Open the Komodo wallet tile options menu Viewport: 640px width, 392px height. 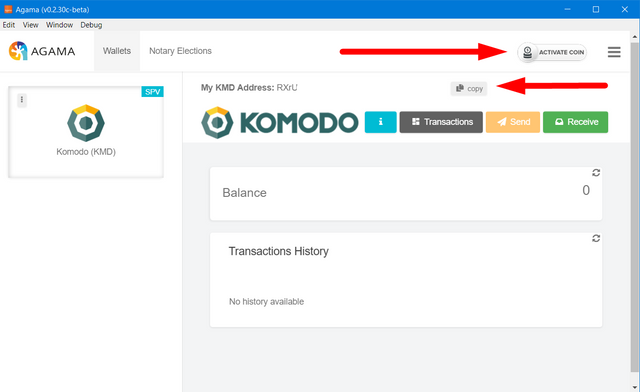point(22,100)
